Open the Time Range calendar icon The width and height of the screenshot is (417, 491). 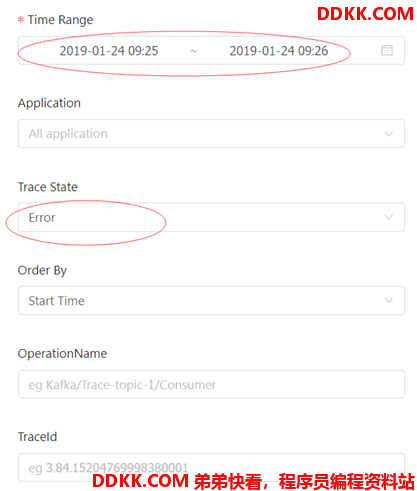click(387, 50)
